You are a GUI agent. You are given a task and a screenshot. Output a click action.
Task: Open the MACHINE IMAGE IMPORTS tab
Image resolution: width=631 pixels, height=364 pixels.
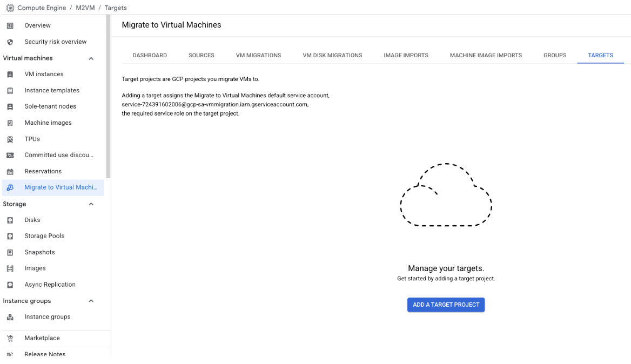click(485, 55)
